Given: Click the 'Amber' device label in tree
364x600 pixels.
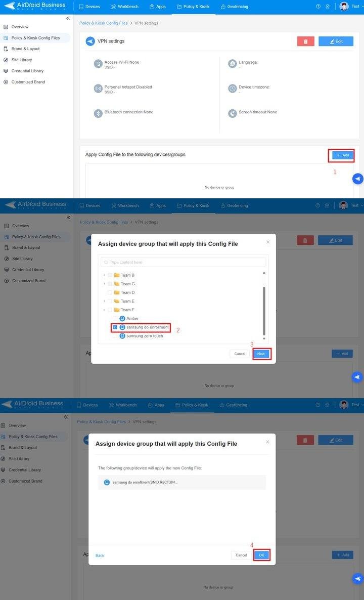Looking at the screenshot, I should coord(132,318).
